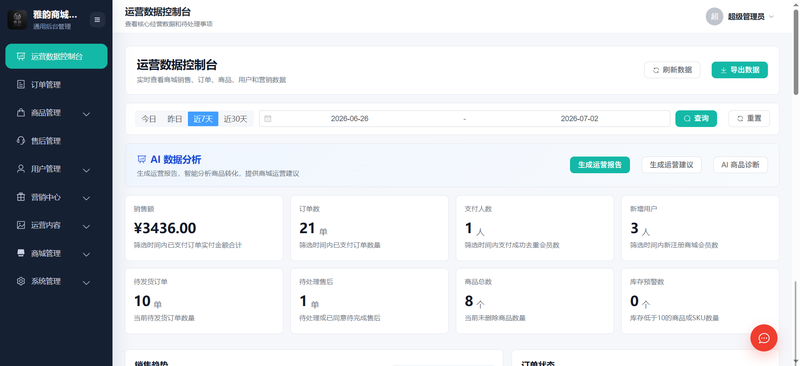Click the 商品管理 bag icon
Screen dimensions: 800x366
pyautogui.click(x=20, y=112)
